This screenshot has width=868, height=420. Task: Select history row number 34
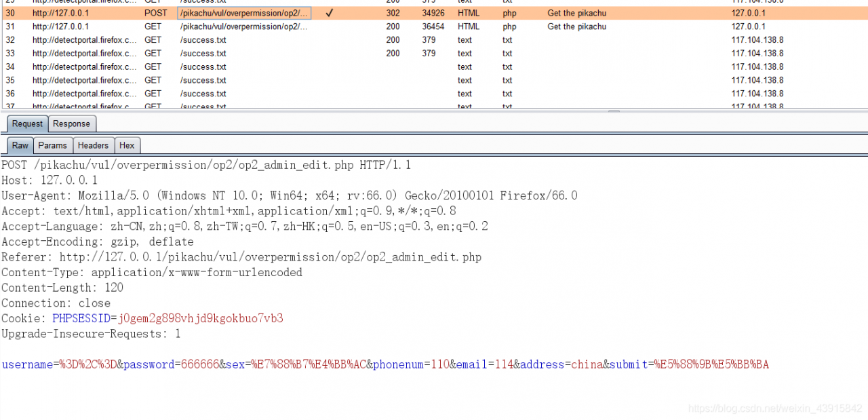(434, 66)
